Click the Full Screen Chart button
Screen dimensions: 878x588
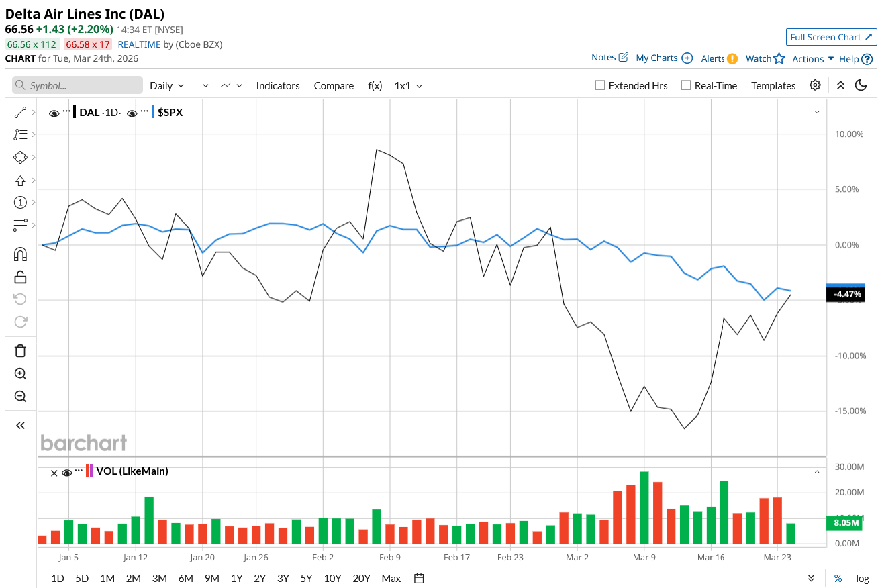pos(832,37)
